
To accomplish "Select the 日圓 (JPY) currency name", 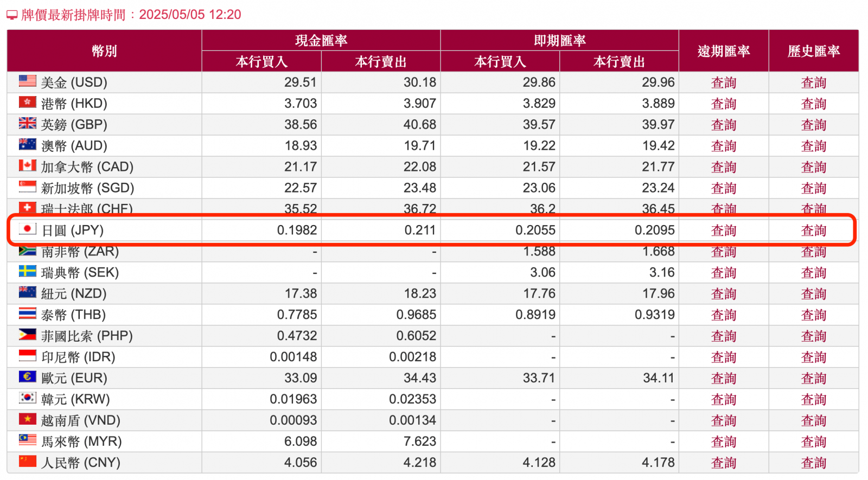I will pyautogui.click(x=73, y=231).
